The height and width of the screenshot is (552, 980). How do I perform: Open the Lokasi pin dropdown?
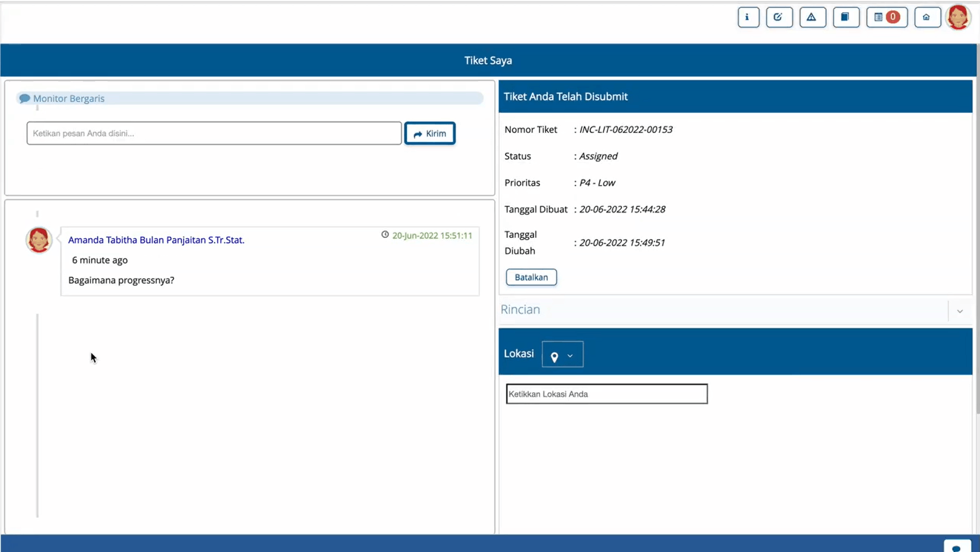[563, 354]
